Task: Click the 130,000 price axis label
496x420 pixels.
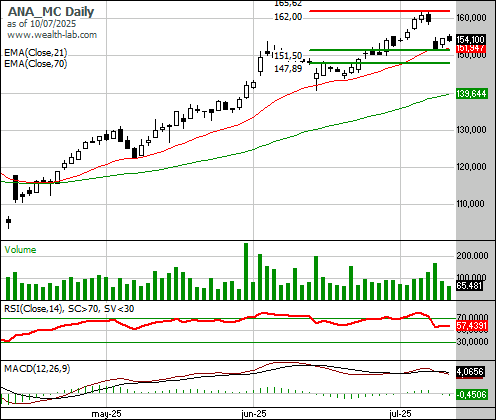Action: point(471,129)
